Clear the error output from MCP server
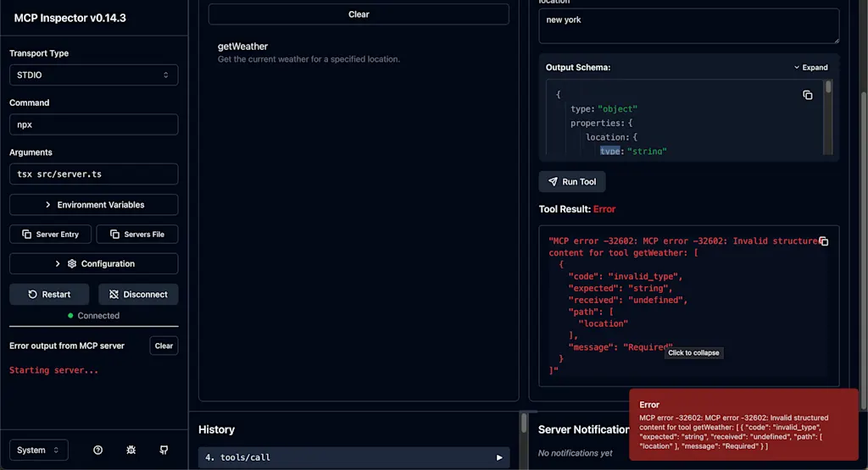The height and width of the screenshot is (470, 868). (164, 346)
